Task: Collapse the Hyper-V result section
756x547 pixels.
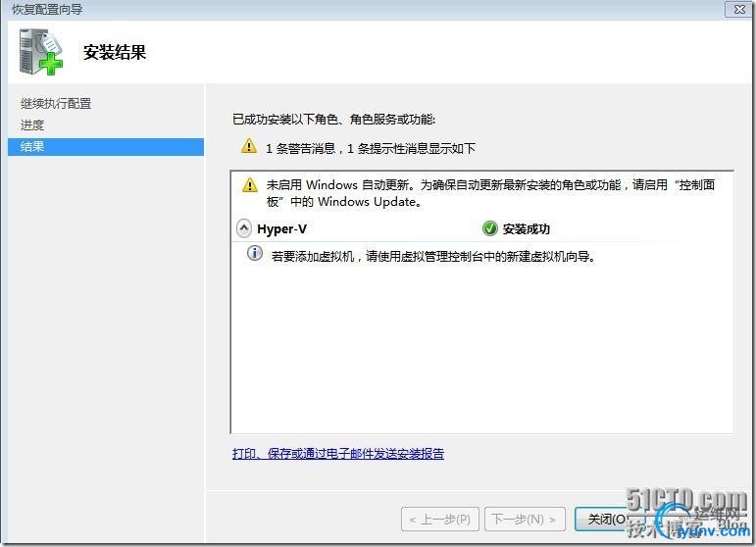Action: click(x=244, y=228)
